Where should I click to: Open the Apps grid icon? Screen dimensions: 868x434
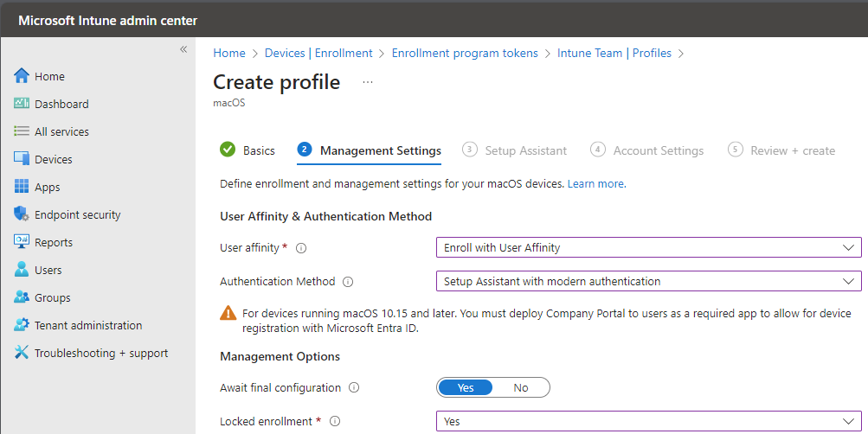point(22,187)
